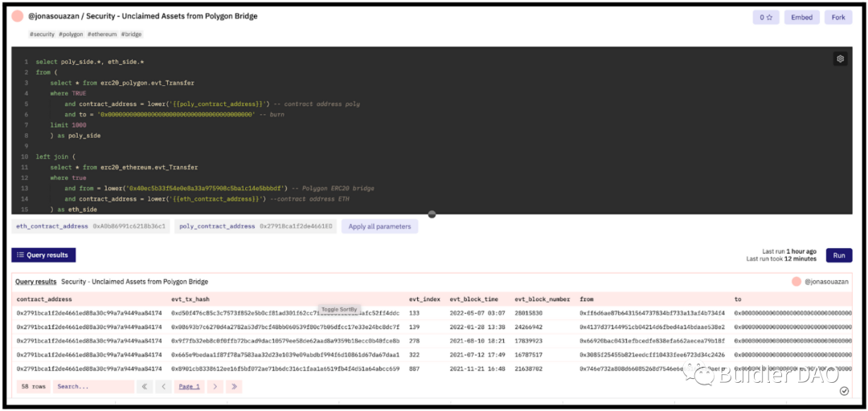Viewport: 868px width, 411px height.
Task: Fork this query
Action: tap(838, 17)
